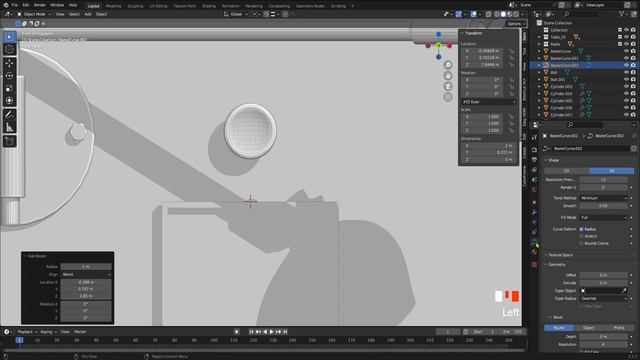The width and height of the screenshot is (640, 360).
Task: Switch to the Modeling workspace tab
Action: coord(113,6)
